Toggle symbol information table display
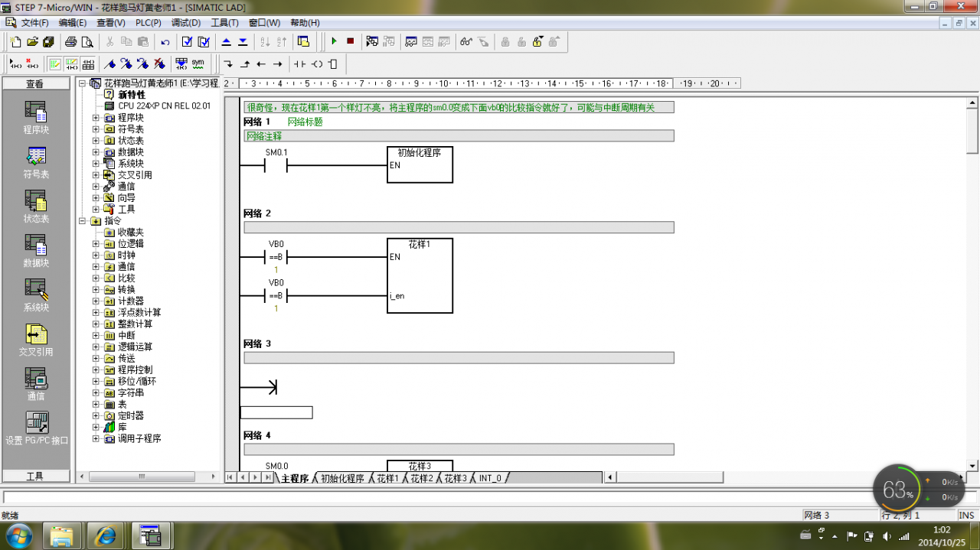 tap(88, 63)
